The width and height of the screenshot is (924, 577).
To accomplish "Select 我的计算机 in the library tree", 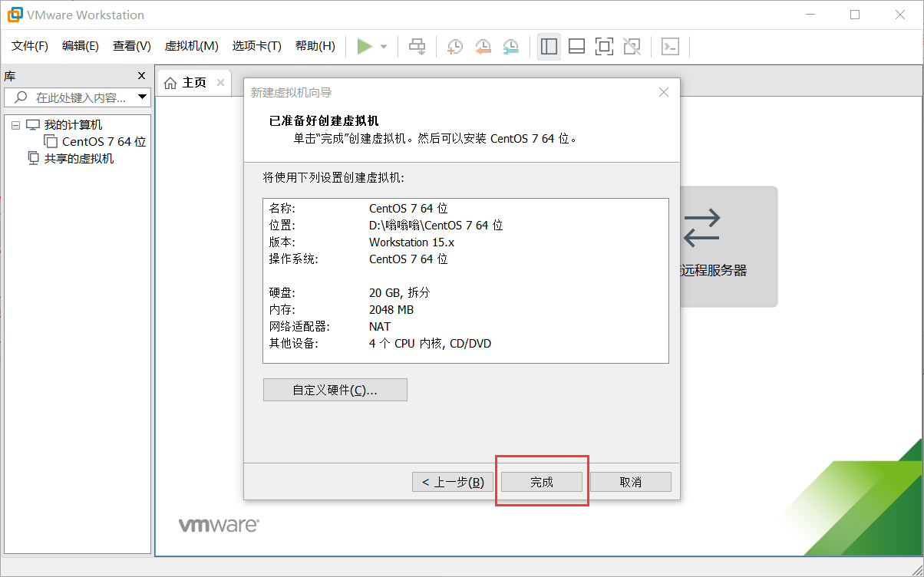I will (73, 125).
